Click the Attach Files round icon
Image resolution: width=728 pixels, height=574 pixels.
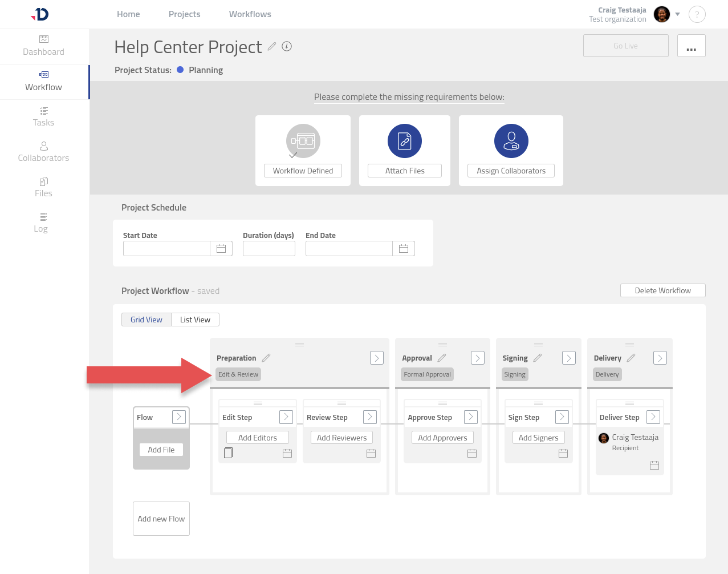404,141
